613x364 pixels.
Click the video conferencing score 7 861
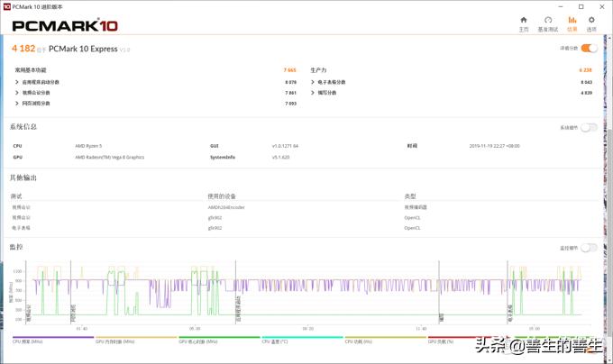coord(290,93)
